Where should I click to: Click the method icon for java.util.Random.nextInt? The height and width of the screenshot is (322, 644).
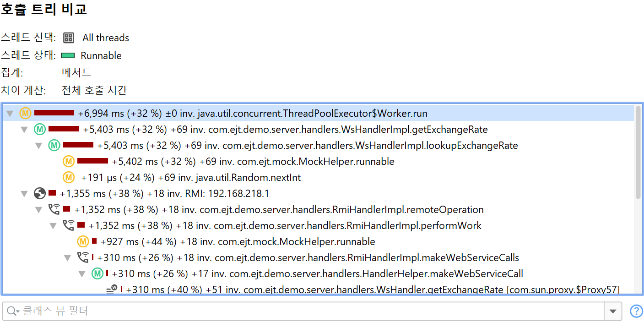pyautogui.click(x=69, y=177)
